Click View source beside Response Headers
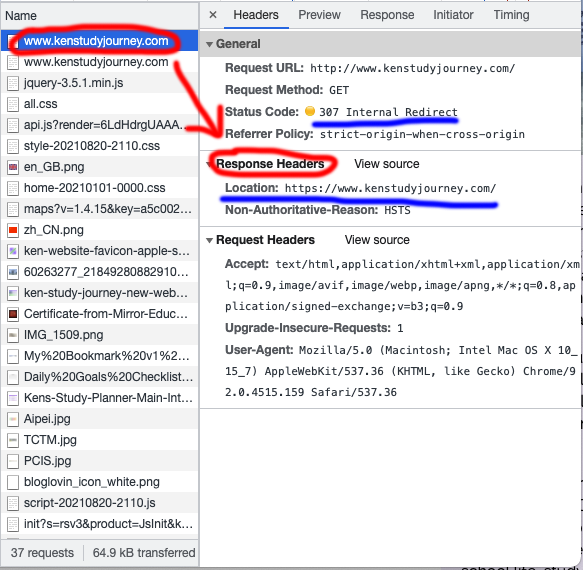 tap(386, 164)
